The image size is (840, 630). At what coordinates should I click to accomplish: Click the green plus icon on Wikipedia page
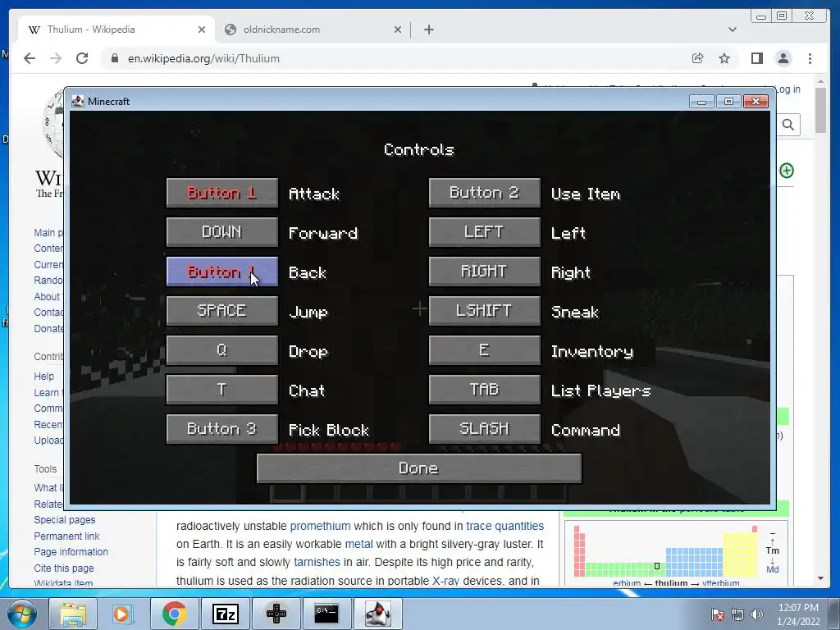[x=787, y=171]
